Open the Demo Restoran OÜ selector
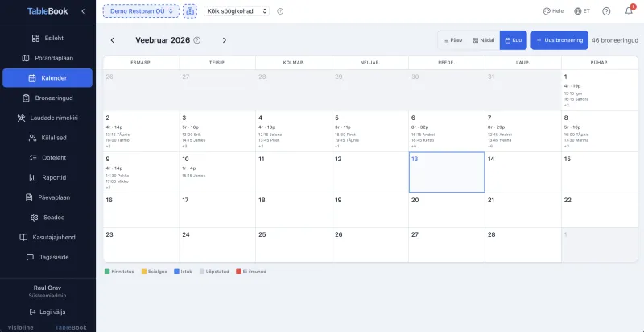The width and height of the screenshot is (644, 332). [141, 11]
